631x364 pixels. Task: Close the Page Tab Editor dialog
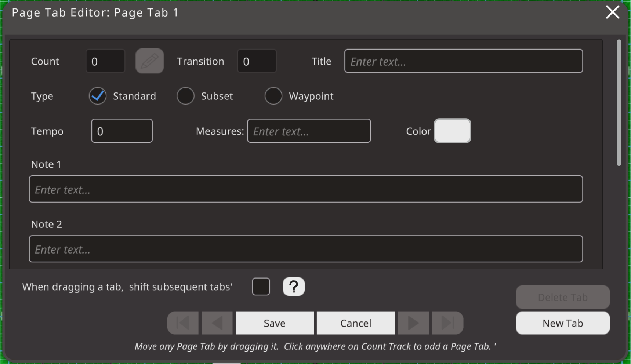tap(612, 12)
